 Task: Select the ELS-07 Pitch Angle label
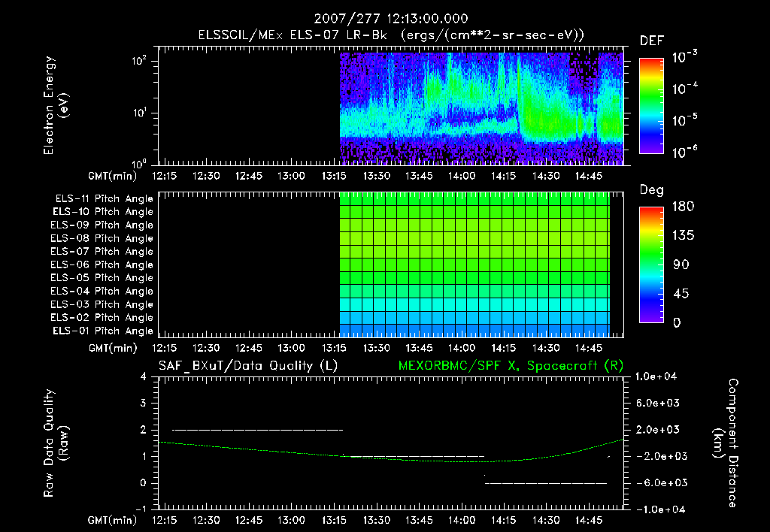point(102,252)
